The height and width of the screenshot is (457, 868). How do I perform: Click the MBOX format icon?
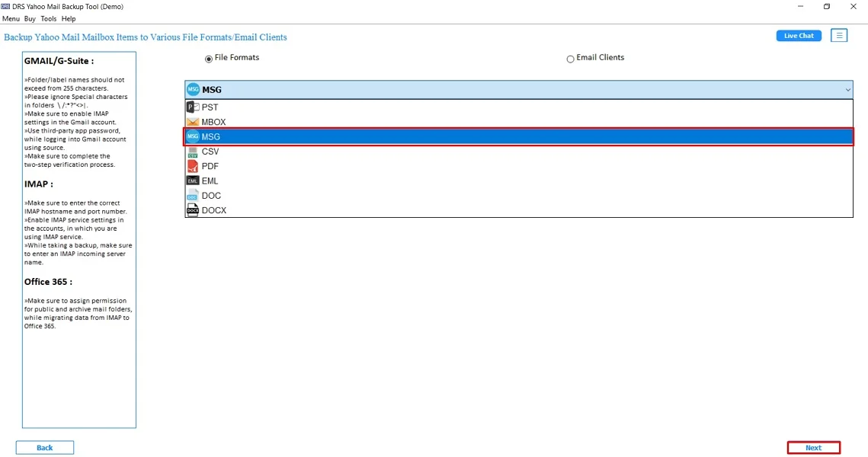pyautogui.click(x=192, y=122)
